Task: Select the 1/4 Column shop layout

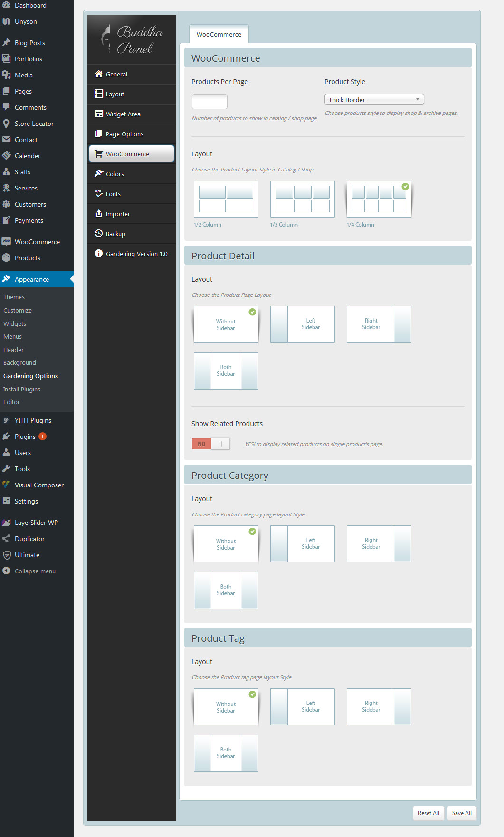Action: click(379, 199)
